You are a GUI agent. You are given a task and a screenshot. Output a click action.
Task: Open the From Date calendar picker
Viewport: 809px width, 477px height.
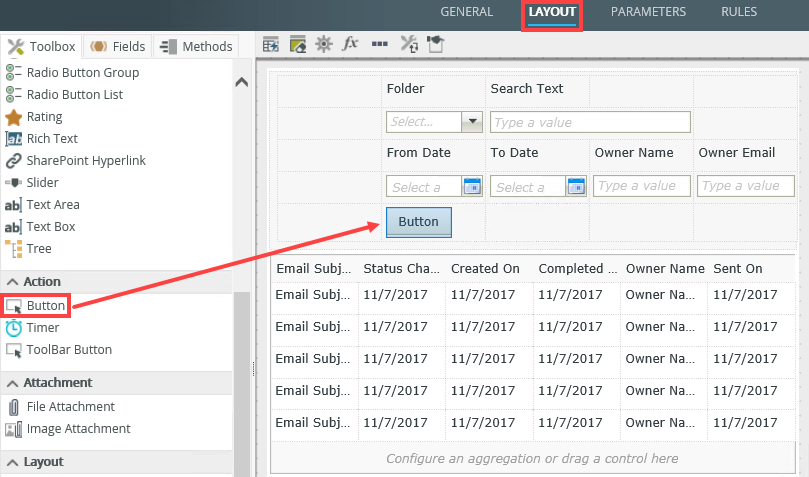tap(472, 186)
